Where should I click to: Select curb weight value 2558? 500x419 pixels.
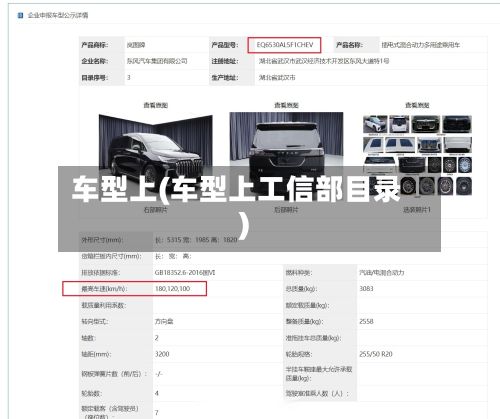click(x=366, y=322)
